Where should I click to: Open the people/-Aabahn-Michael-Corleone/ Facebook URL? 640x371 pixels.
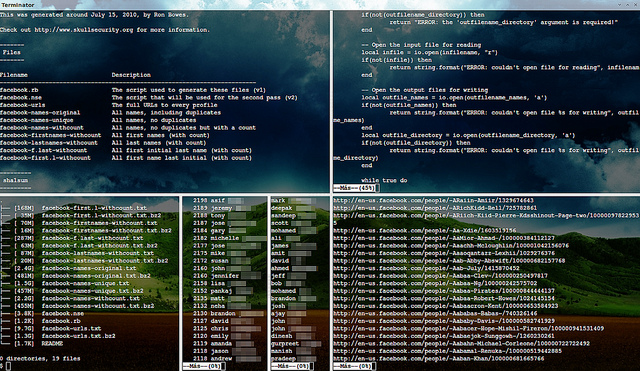(462, 344)
